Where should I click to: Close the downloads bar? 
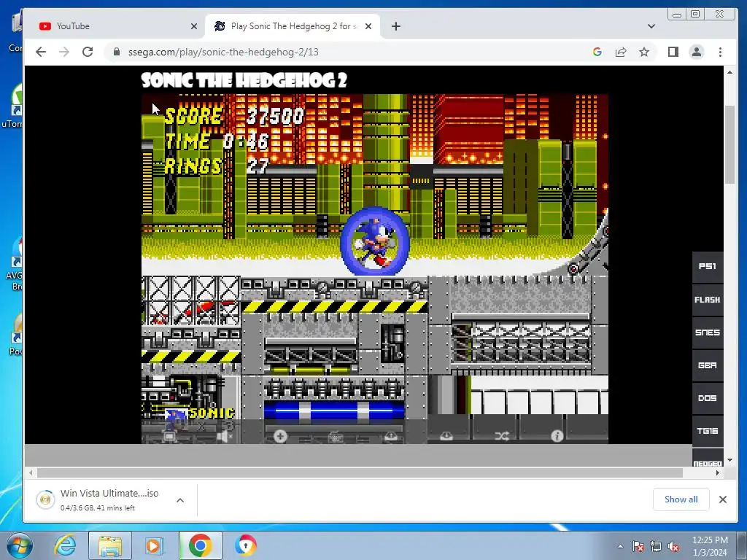pyautogui.click(x=723, y=499)
